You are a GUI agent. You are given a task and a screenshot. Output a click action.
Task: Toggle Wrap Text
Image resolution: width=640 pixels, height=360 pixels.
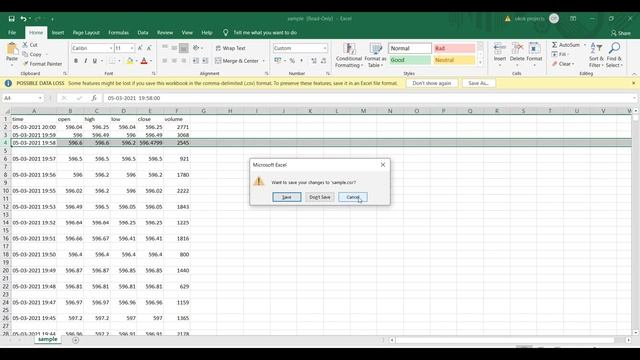click(x=230, y=48)
